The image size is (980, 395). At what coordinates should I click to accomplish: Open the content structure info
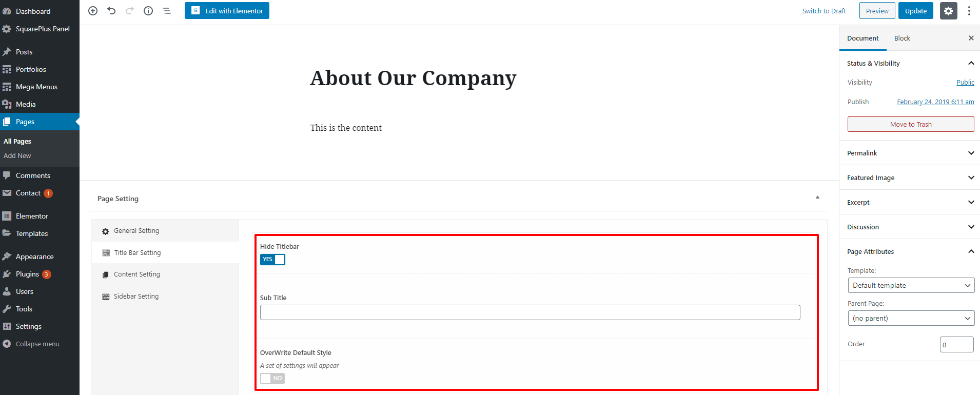pos(148,10)
